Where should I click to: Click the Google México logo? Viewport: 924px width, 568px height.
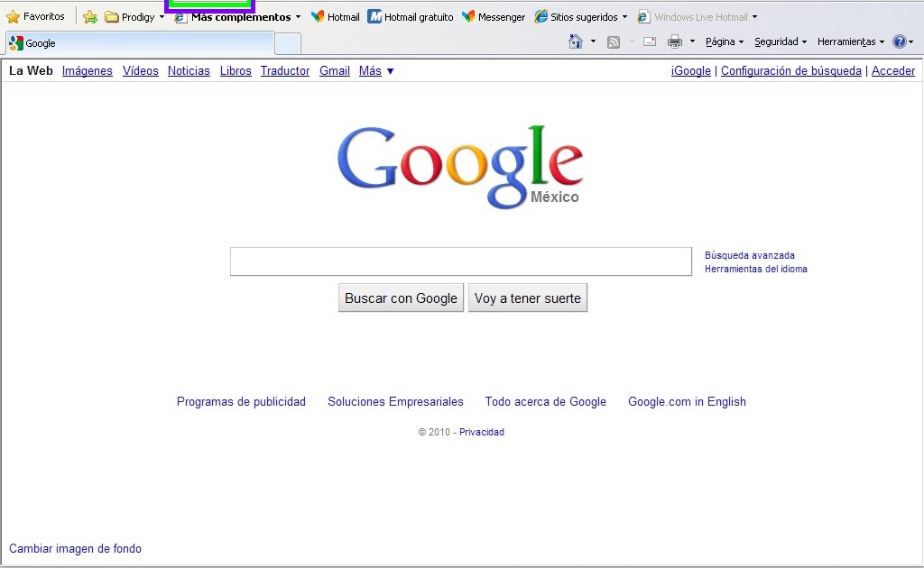[460, 167]
